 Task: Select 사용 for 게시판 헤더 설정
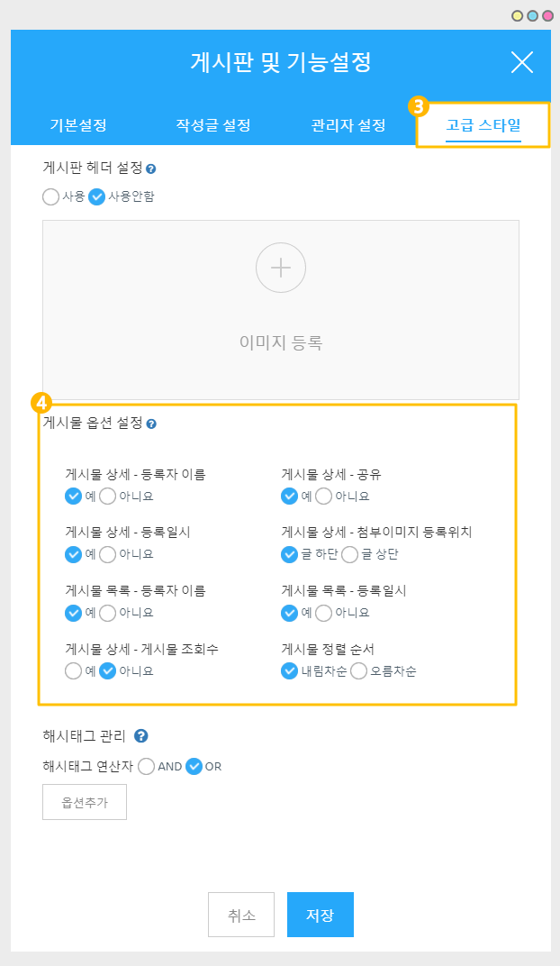[51, 196]
